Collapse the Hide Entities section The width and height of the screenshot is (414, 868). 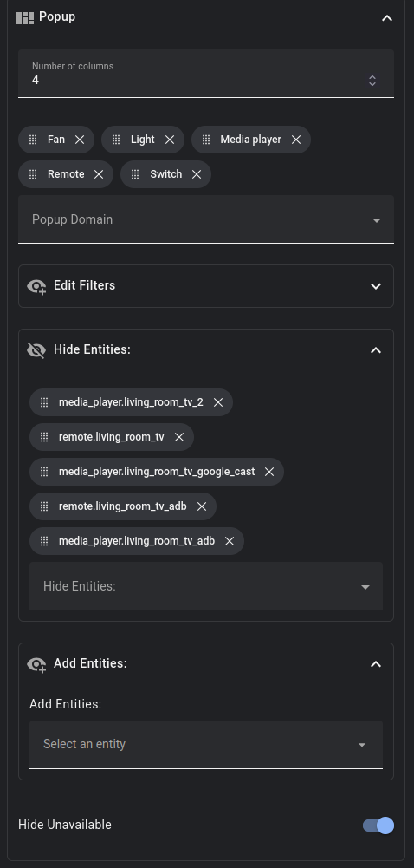[x=376, y=349]
